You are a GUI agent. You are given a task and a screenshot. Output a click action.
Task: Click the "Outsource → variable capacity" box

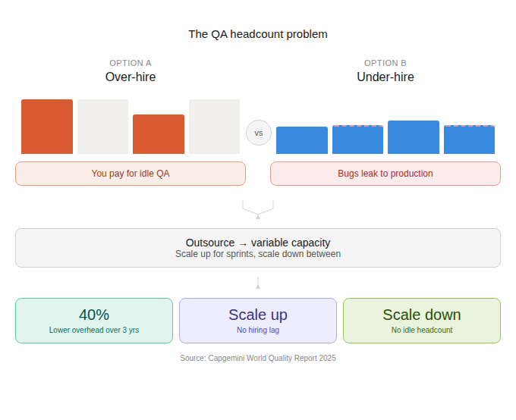coord(258,248)
